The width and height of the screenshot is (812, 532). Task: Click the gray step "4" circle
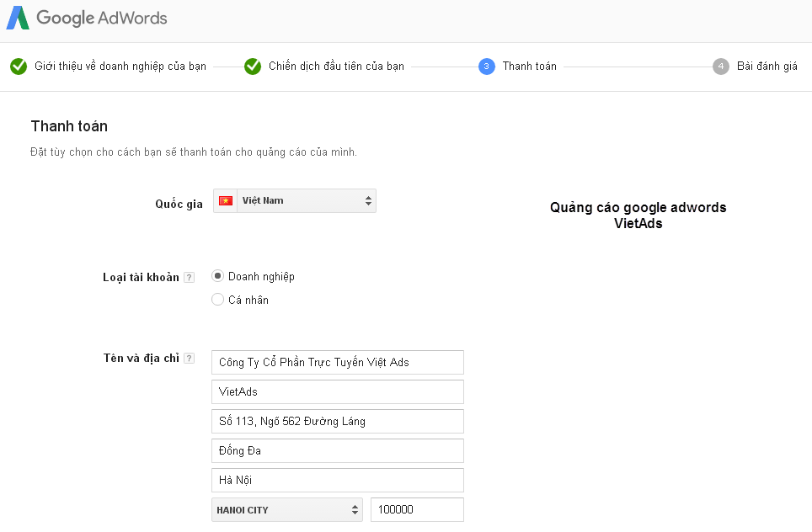tap(720, 66)
